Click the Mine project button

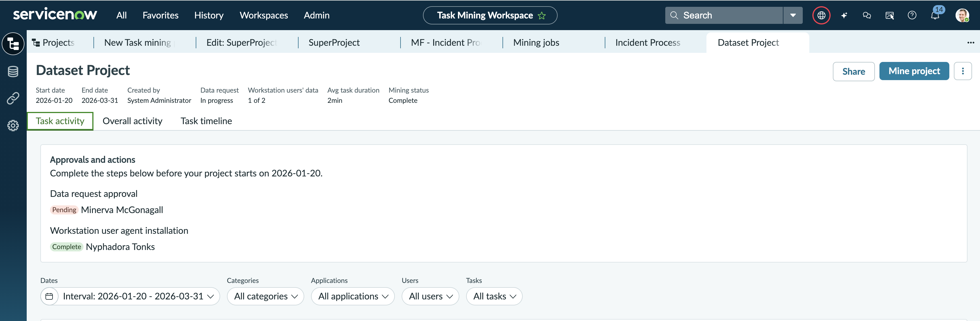coord(914,71)
